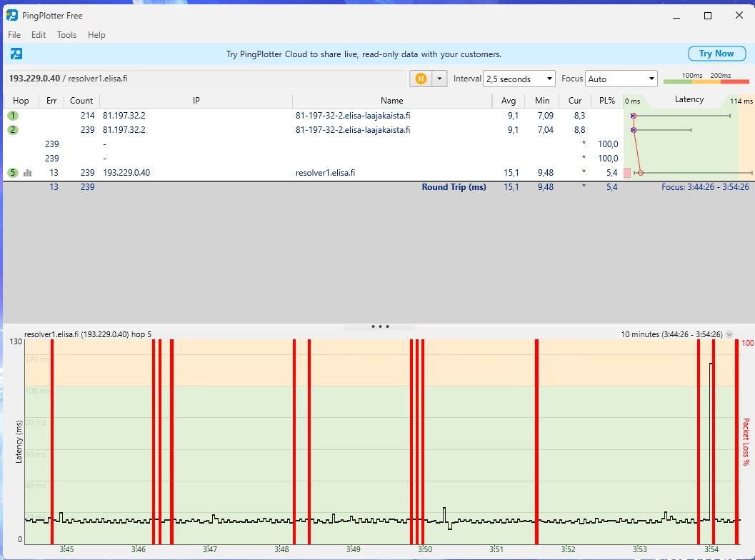The height and width of the screenshot is (560, 755).
Task: Select hop 2 name 81-197-32-2.elisa-laajakaista.fi
Action: pos(353,130)
